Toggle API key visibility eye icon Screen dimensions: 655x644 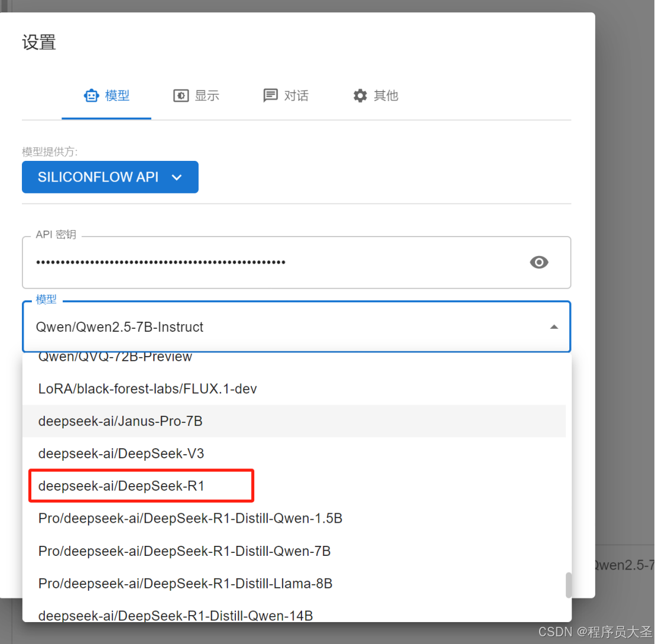[539, 263]
